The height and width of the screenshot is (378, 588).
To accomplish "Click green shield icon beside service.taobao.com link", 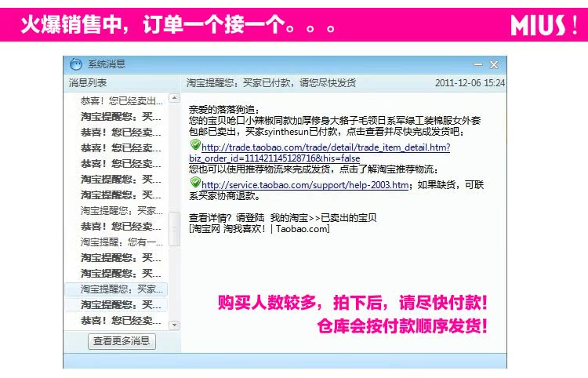I will click(x=195, y=182).
